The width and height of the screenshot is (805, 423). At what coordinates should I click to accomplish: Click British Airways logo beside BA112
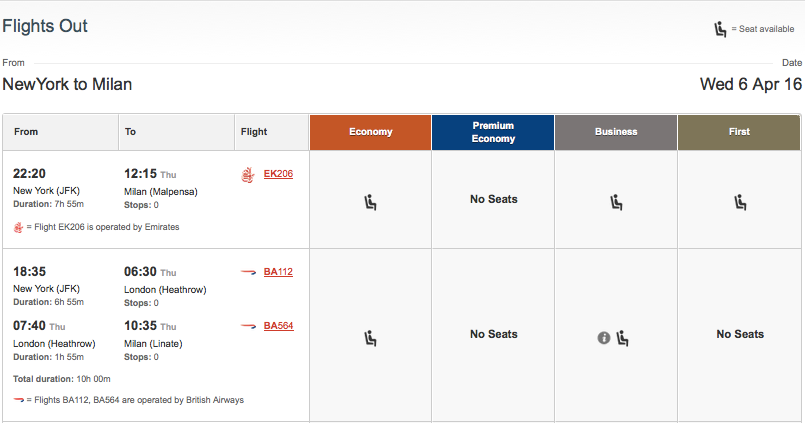(x=247, y=272)
